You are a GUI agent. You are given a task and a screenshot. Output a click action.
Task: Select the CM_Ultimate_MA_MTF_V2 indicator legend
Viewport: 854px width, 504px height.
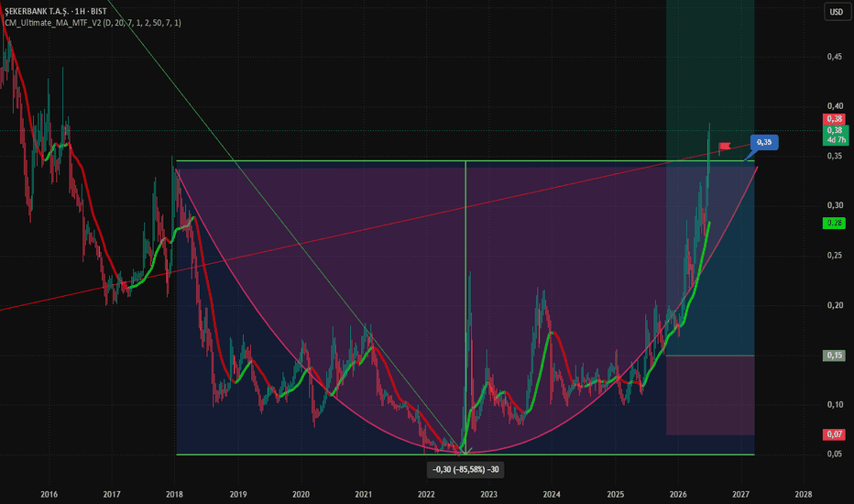(93, 23)
